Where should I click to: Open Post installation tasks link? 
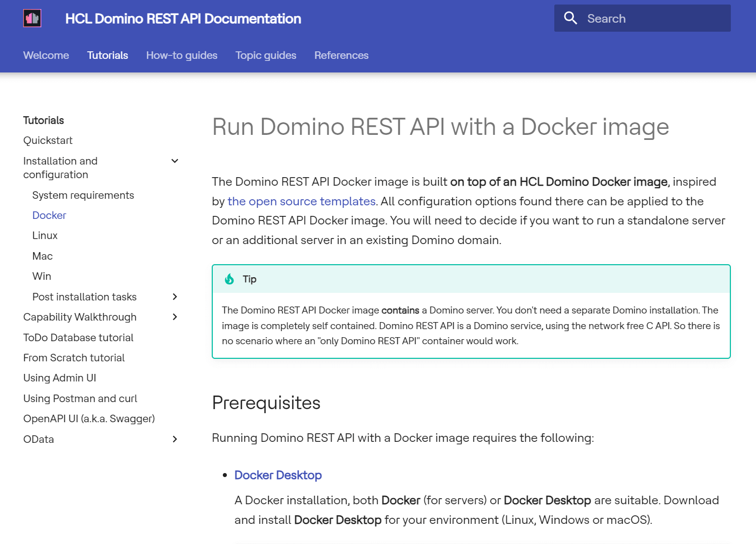click(85, 297)
